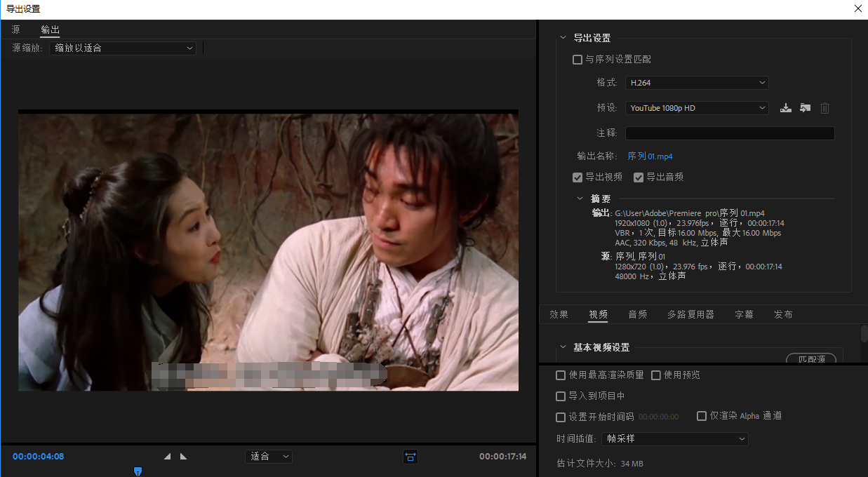This screenshot has height=477, width=868.
Task: Open the time interpolation dropdown
Action: pyautogui.click(x=675, y=439)
